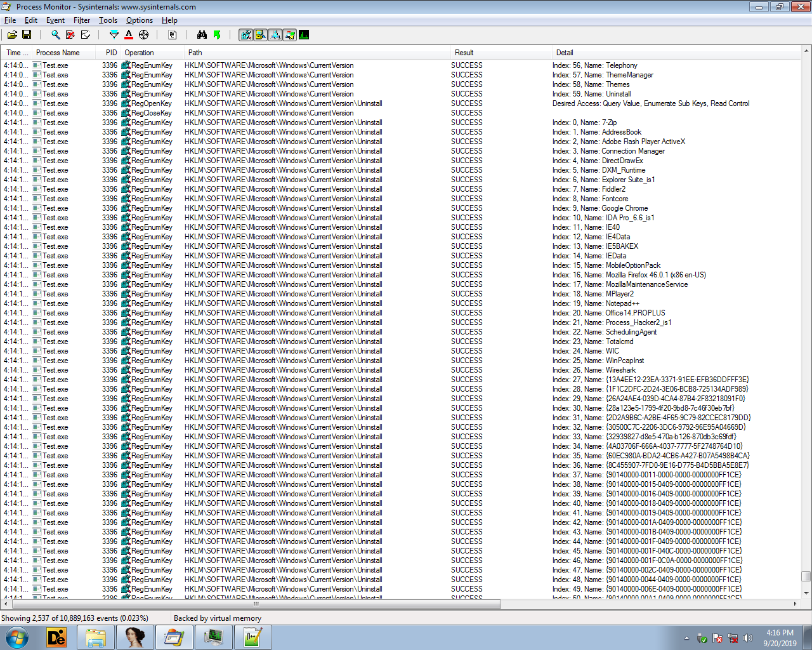Click the volume speaker tray icon
Screen dimensions: 812x650
pyautogui.click(x=748, y=638)
